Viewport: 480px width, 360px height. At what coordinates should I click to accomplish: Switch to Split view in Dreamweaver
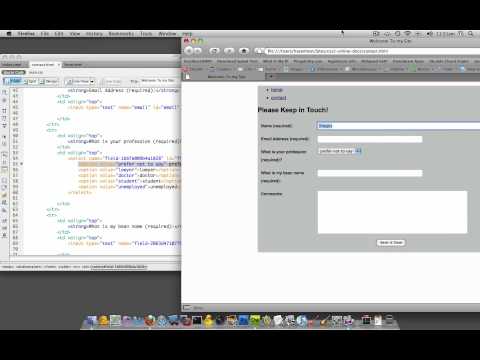coord(30,81)
